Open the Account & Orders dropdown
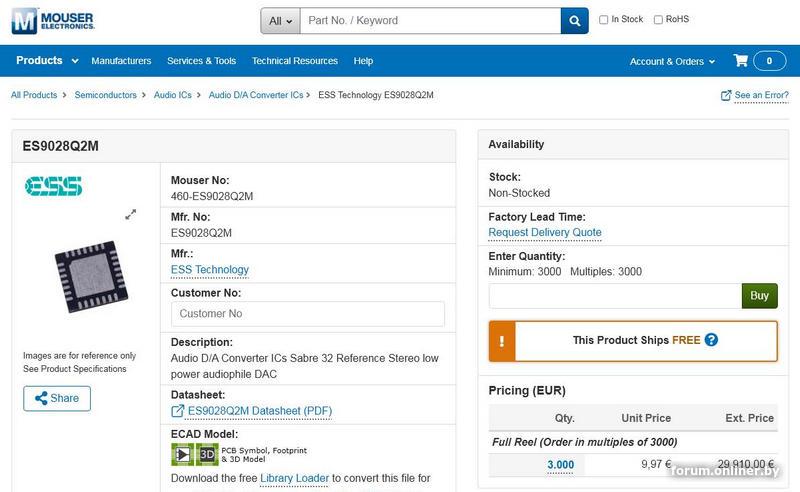Image resolution: width=800 pixels, height=492 pixels. point(672,61)
